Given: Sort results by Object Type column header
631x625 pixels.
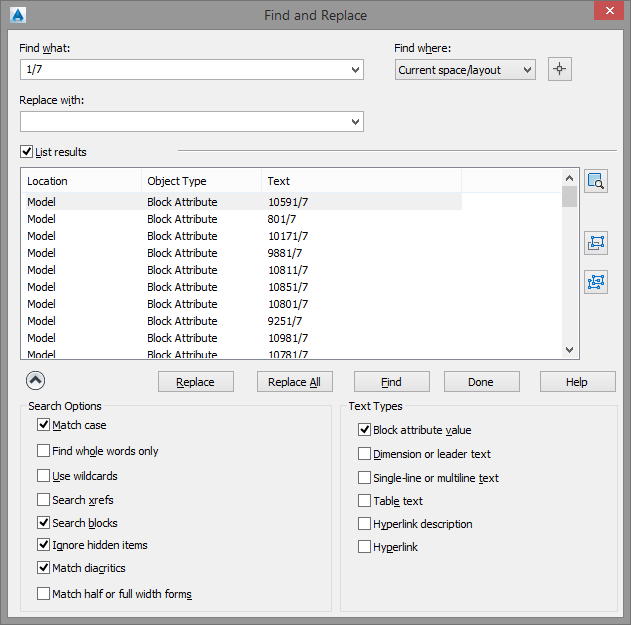Looking at the screenshot, I should pos(200,181).
